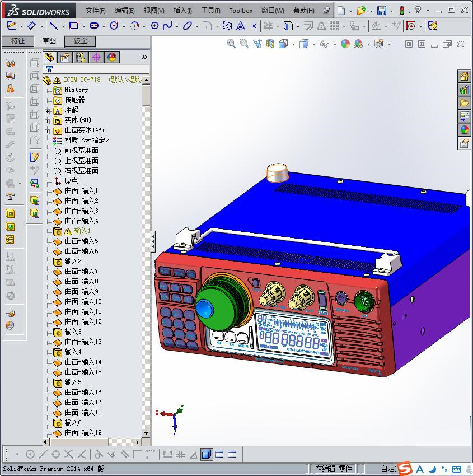Switch to the 钣金 tab
The width and height of the screenshot is (473, 476).
coord(81,41)
